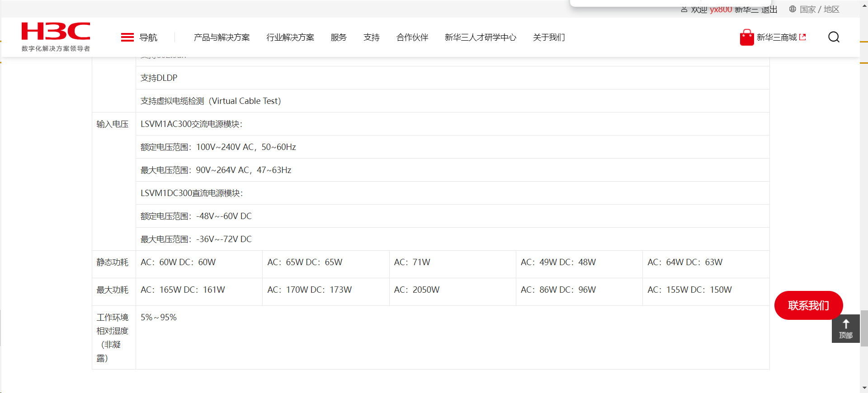This screenshot has height=393, width=868.
Task: Open the 支持 menu
Action: 372,37
